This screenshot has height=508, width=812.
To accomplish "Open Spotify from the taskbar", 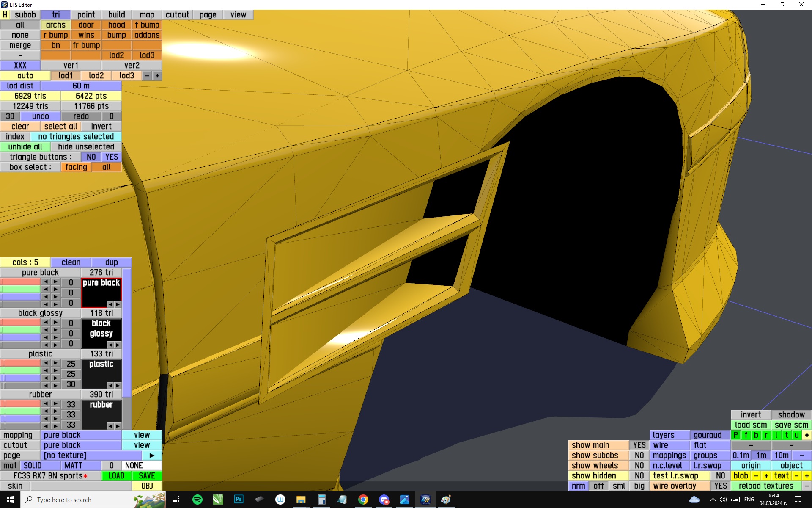I will pos(197,500).
